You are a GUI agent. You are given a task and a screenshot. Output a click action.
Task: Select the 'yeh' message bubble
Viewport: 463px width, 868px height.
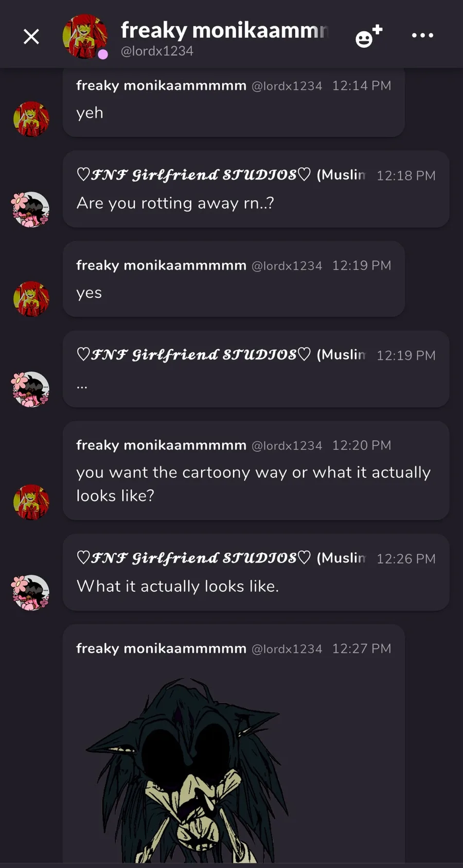click(234, 103)
